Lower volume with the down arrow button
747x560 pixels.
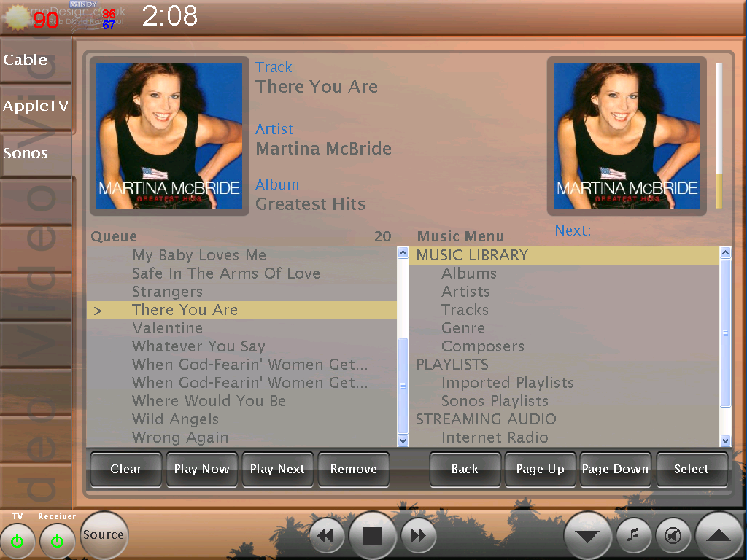coord(587,536)
